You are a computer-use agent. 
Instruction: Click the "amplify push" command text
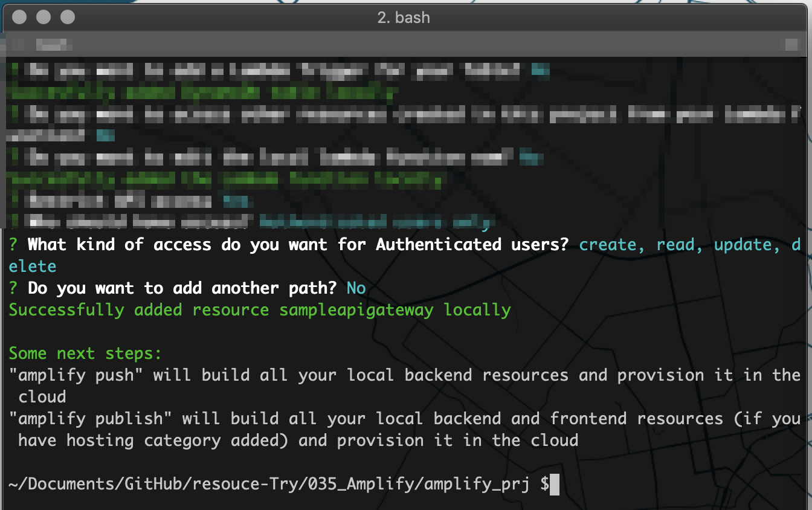point(76,375)
